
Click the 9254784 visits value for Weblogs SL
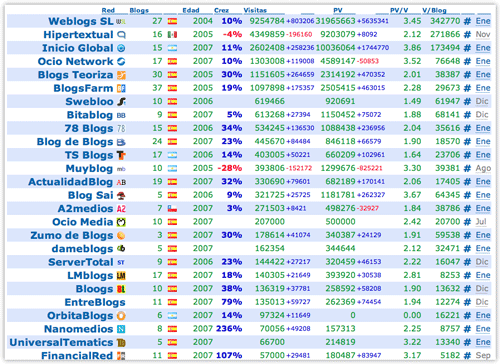(267, 21)
